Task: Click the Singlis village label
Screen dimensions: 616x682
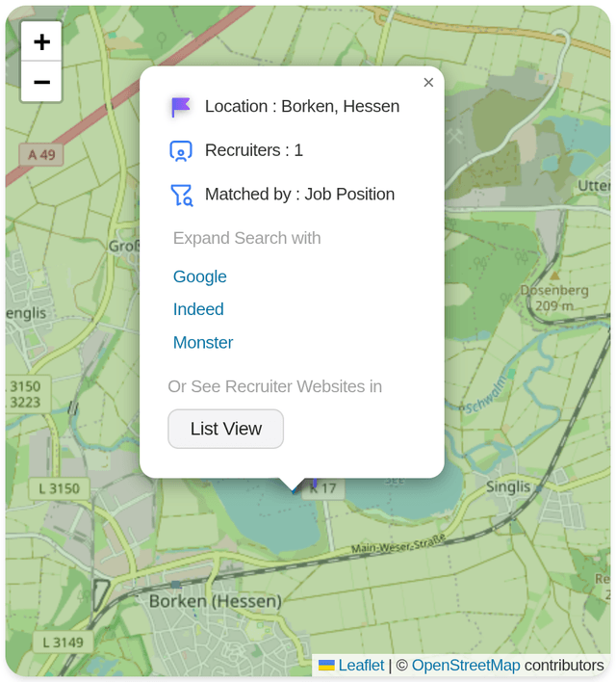Action: pyautogui.click(x=508, y=486)
